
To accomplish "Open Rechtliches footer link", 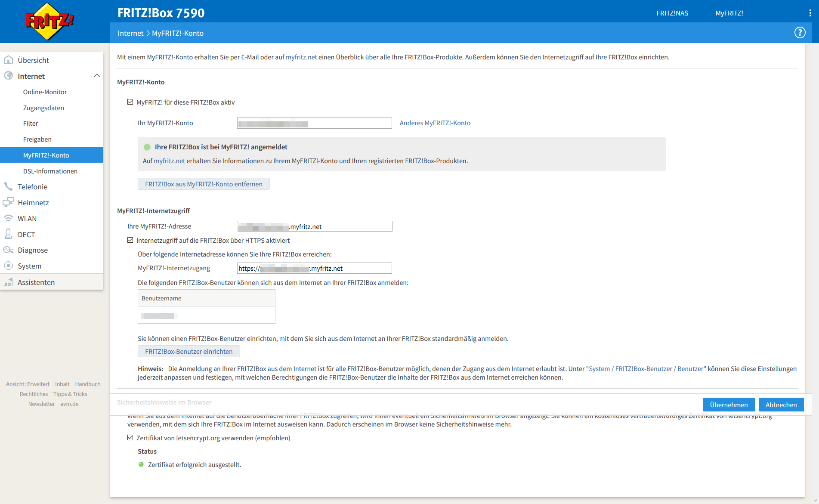I will coord(34,394).
